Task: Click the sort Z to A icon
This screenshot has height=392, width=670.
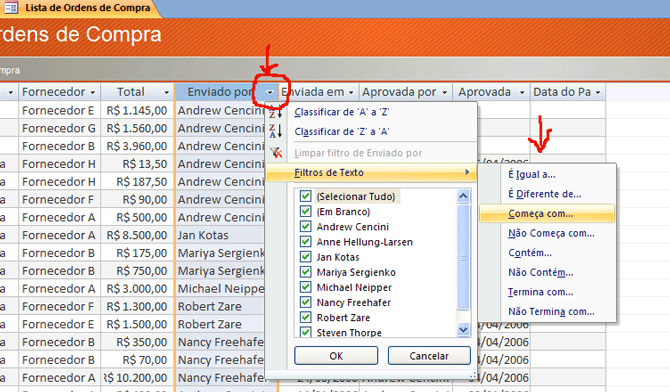Action: [x=275, y=131]
